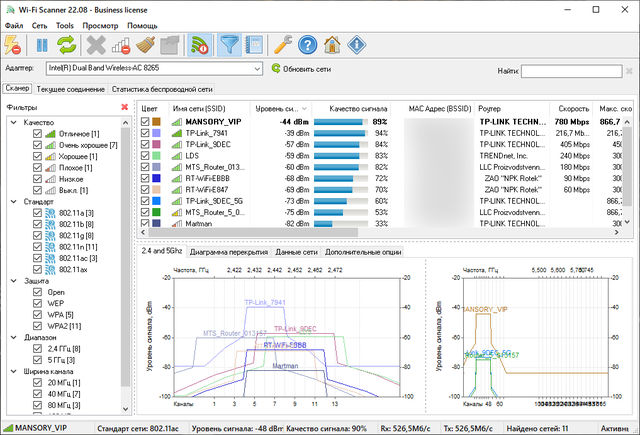The height and width of the screenshot is (435, 640).
Task: Open the Сеть menu
Action: coord(39,24)
